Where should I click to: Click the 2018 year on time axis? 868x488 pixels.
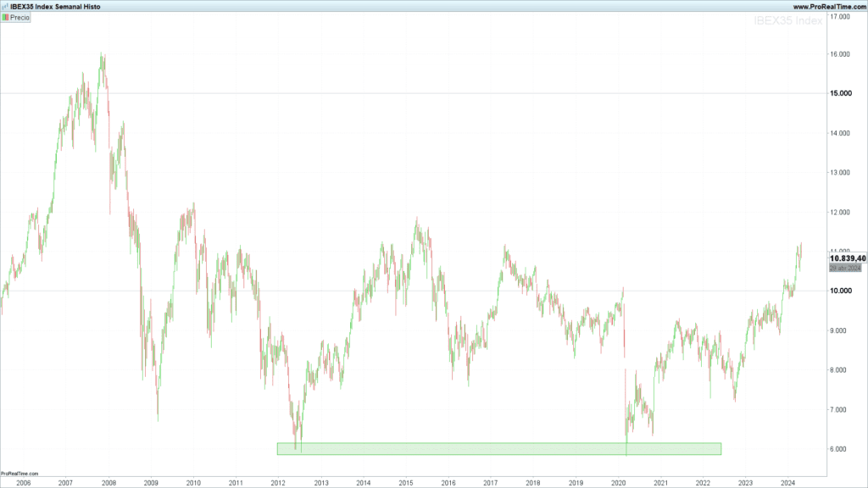533,483
